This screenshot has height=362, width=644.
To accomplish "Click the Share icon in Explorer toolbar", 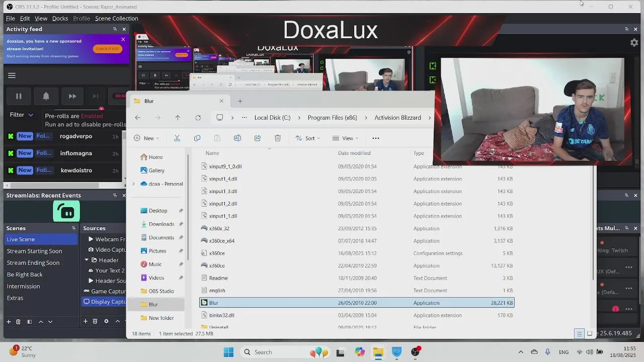I will pos(258,138).
